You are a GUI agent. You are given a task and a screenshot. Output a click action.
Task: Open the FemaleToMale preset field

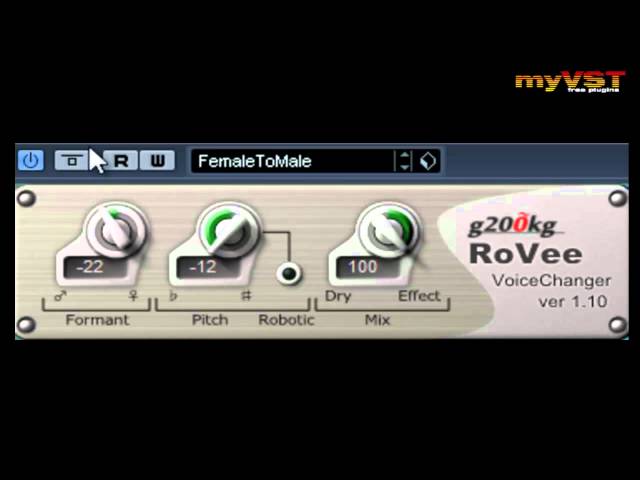pos(292,161)
